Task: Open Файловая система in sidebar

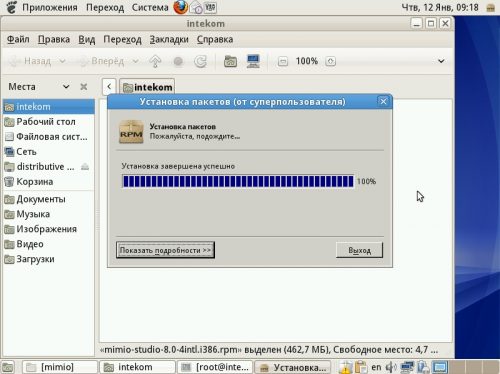Action: click(x=49, y=137)
